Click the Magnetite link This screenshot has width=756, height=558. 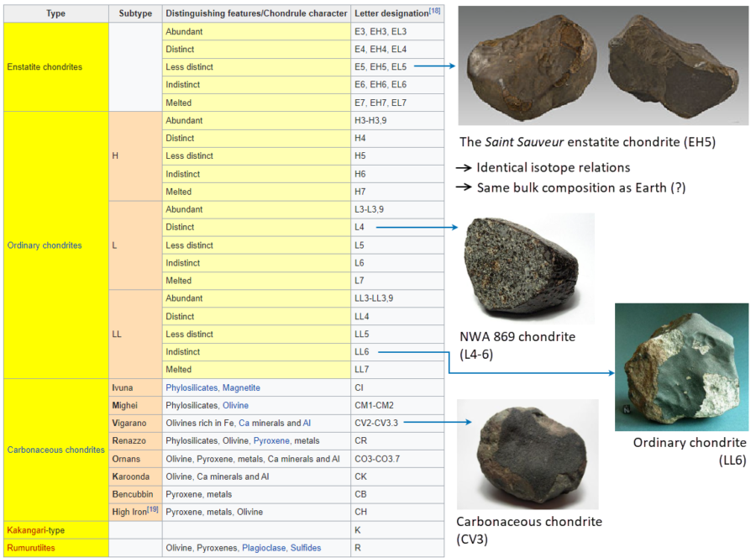point(241,387)
